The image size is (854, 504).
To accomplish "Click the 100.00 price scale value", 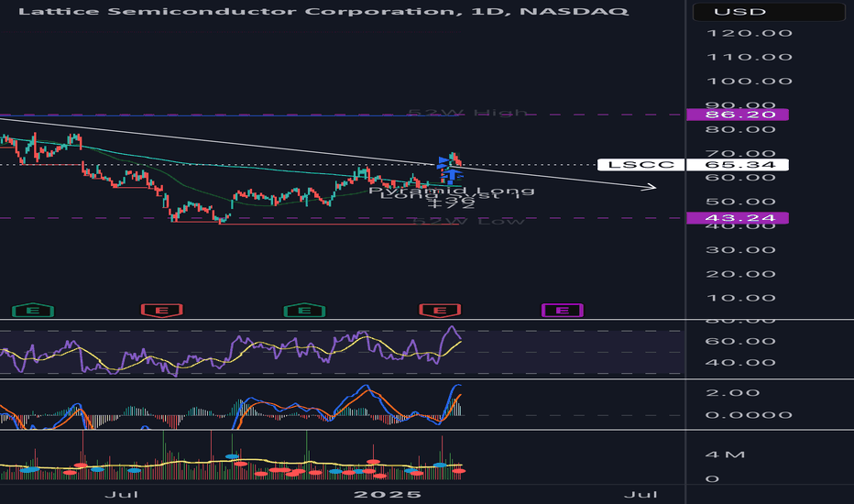I will coord(749,82).
